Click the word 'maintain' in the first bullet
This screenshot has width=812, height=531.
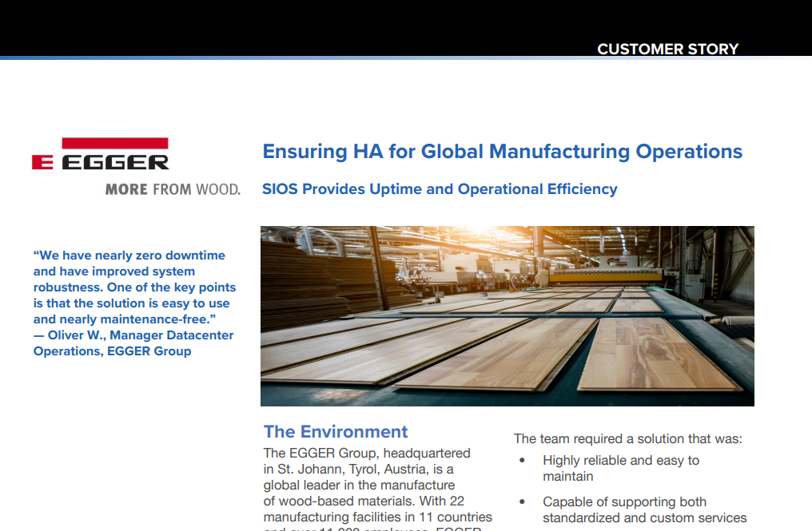coord(568,477)
